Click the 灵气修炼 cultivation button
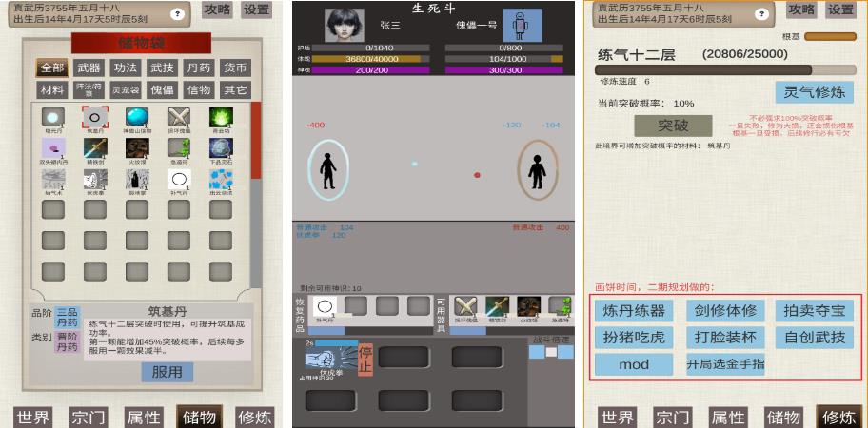868x428 pixels. click(814, 92)
